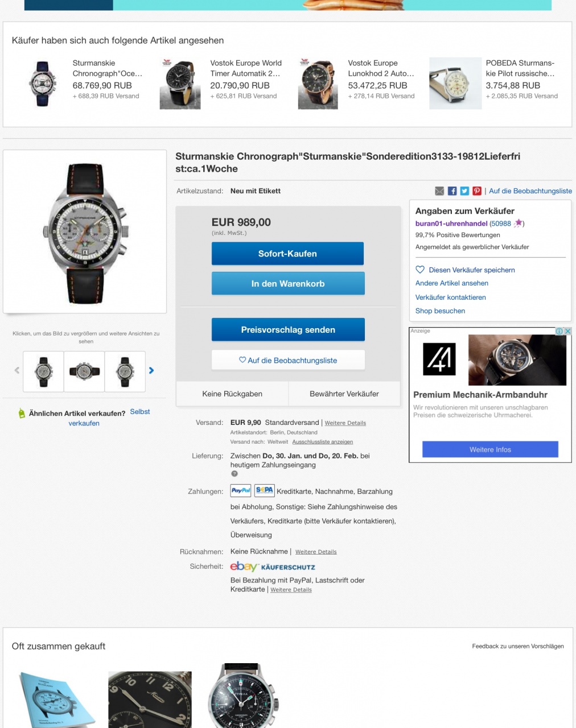Add item with In den Warenkorb
576x728 pixels.
pos(287,283)
